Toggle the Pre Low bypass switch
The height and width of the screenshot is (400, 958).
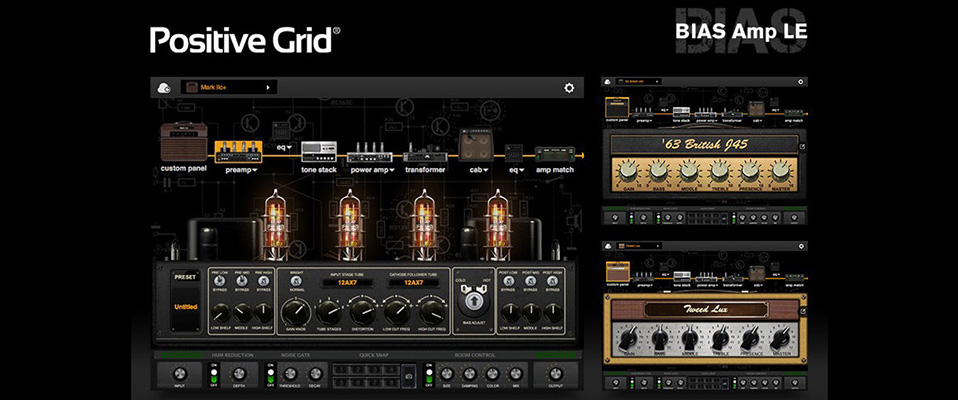click(x=221, y=281)
